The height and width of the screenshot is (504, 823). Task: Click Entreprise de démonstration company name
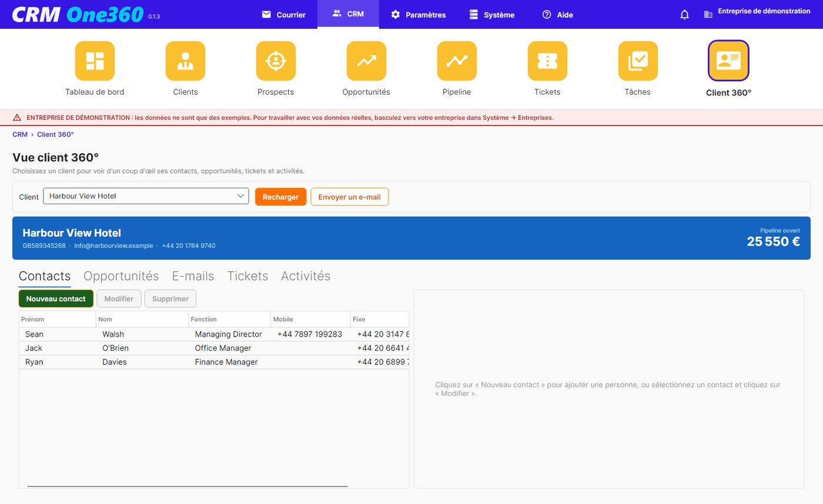[x=764, y=11]
